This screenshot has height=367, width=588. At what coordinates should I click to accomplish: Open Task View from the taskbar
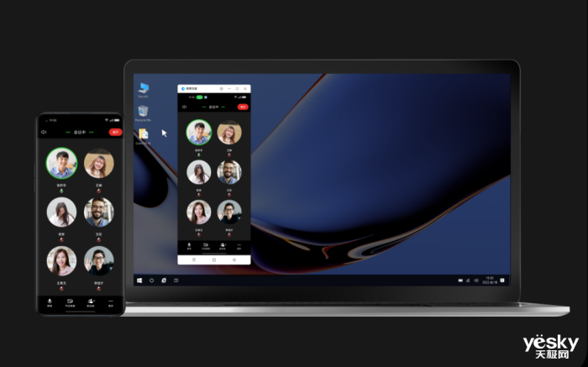(x=176, y=280)
